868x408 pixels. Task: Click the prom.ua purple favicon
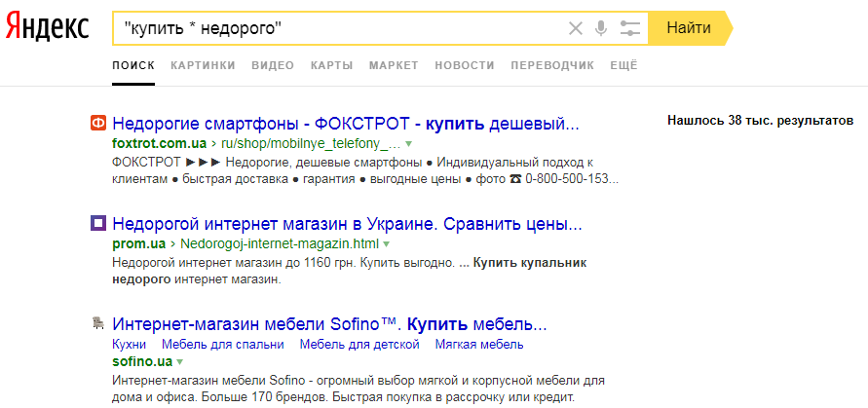[97, 223]
